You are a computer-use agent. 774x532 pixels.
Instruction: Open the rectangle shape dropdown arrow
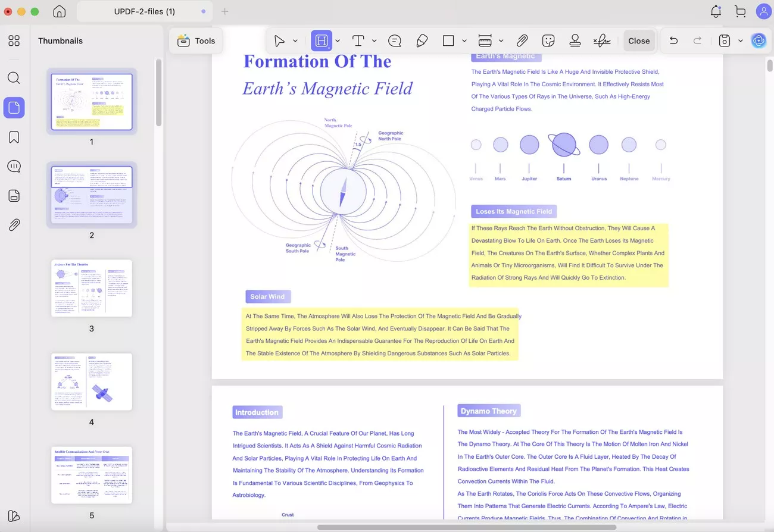coord(464,40)
